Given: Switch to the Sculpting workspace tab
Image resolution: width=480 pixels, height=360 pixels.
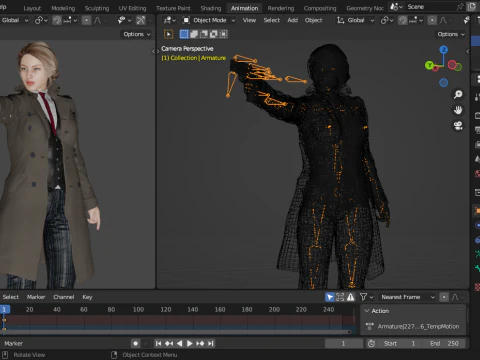Looking at the screenshot, I should [x=97, y=8].
